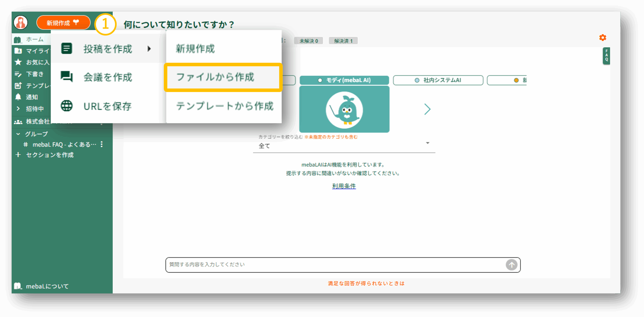Select the 投稿を作成 menu entry

pos(108,49)
